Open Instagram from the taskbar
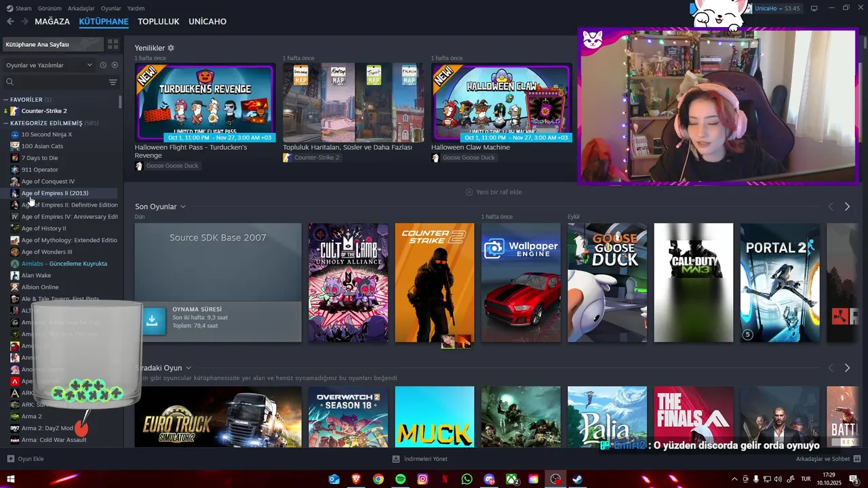This screenshot has width=868, height=488. pos(422,479)
